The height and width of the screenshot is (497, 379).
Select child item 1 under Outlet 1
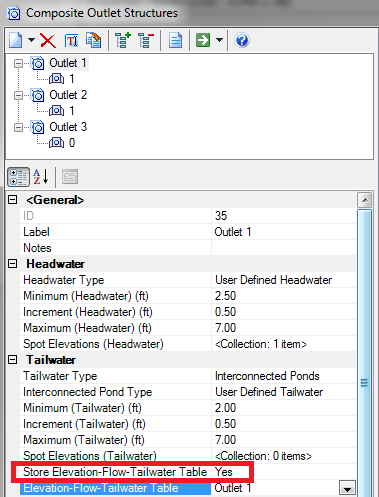(72, 79)
